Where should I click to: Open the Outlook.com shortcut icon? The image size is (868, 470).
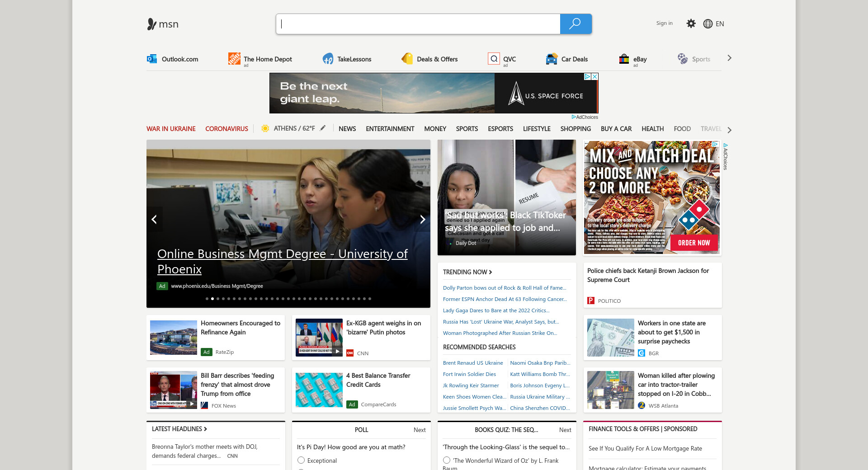(152, 59)
